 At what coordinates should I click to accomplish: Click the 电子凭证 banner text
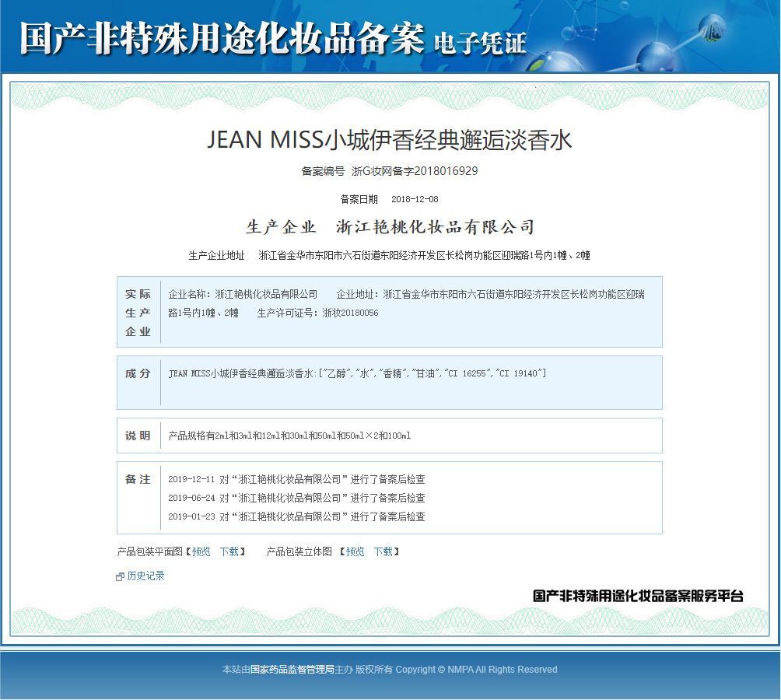click(x=480, y=44)
